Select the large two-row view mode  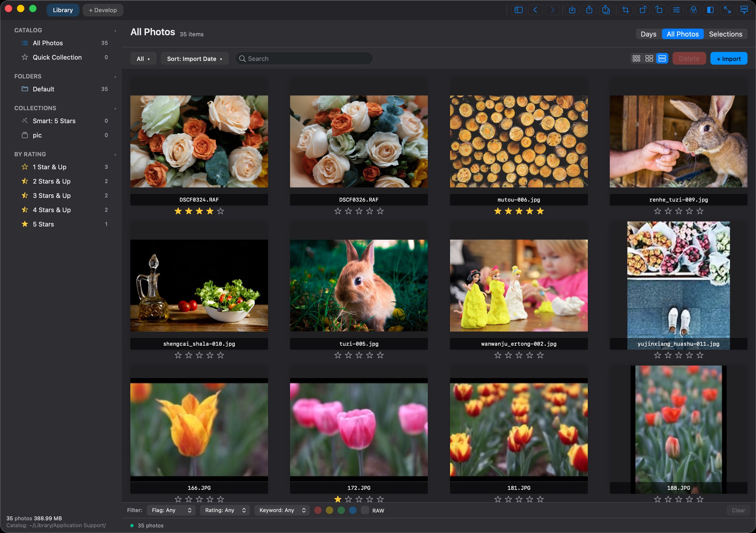pos(662,58)
